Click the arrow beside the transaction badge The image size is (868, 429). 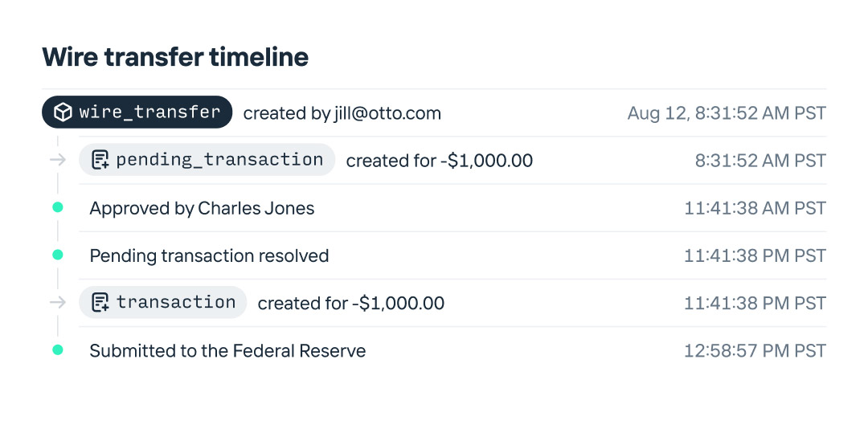(57, 303)
